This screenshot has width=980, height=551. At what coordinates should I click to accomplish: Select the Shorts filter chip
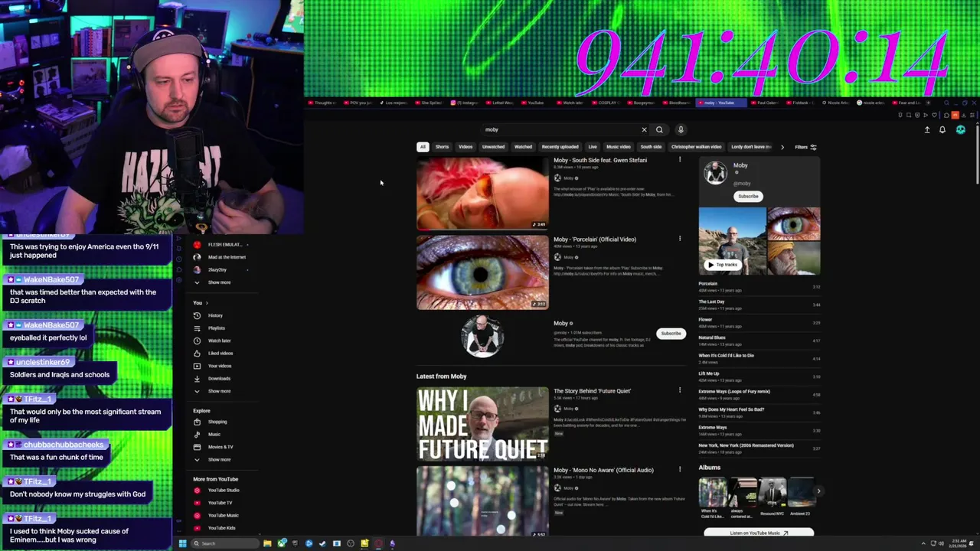pyautogui.click(x=443, y=147)
